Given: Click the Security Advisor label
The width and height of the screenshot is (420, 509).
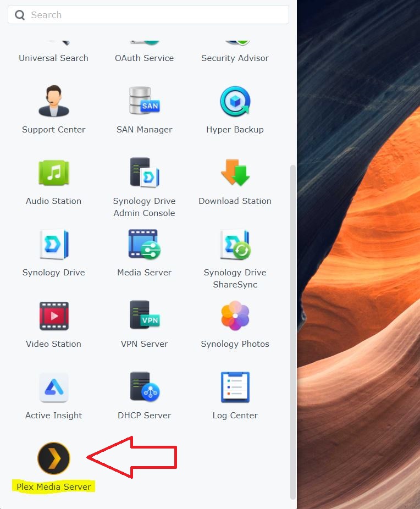Looking at the screenshot, I should 235,58.
